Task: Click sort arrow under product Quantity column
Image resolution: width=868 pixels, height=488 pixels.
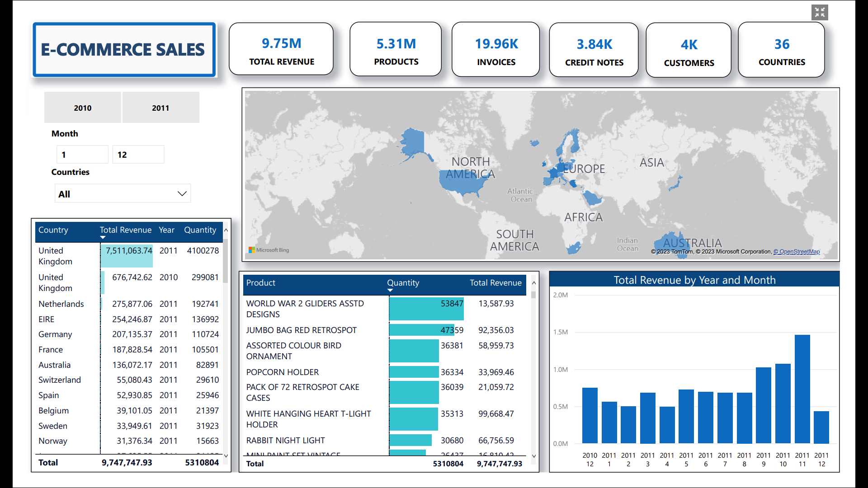Action: (390, 290)
